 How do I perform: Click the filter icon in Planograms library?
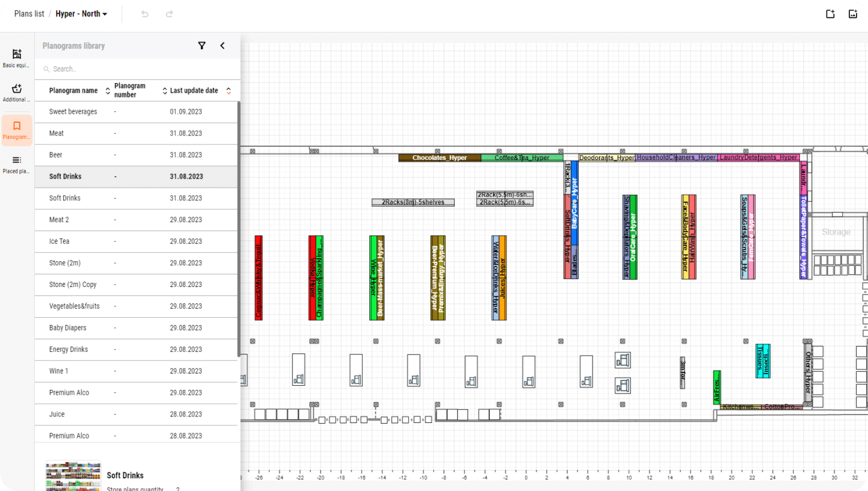coord(202,46)
